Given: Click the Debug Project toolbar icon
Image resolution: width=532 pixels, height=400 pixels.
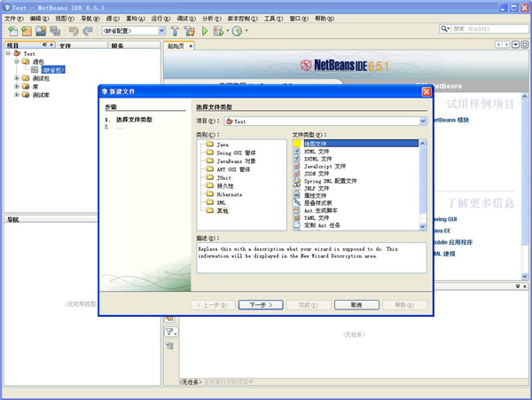Looking at the screenshot, I should tap(218, 31).
